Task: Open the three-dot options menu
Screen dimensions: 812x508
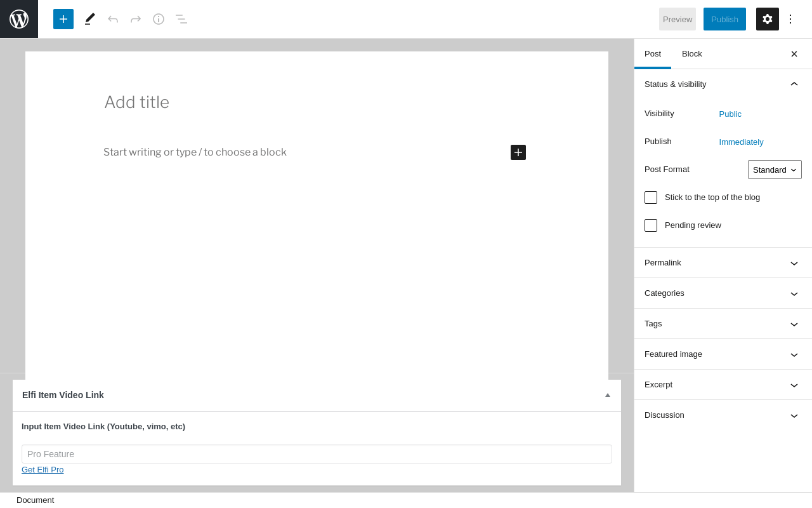Action: (790, 19)
